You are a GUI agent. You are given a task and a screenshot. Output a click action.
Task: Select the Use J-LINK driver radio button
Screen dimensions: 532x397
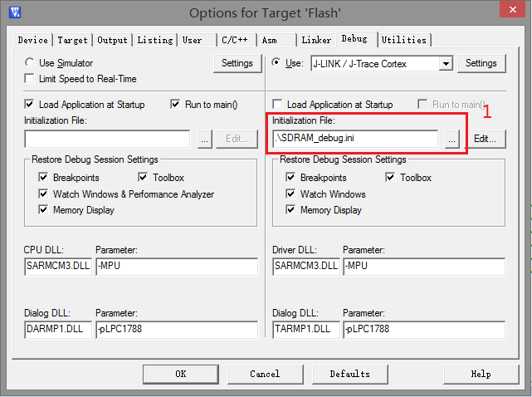pyautogui.click(x=276, y=62)
